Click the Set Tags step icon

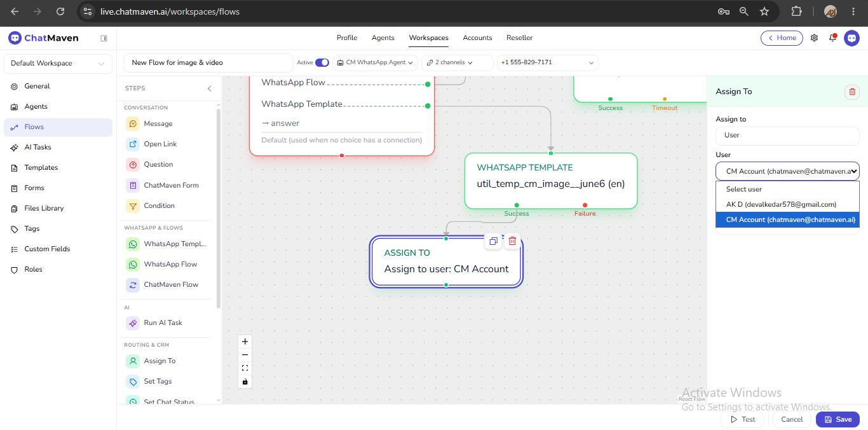tap(133, 382)
